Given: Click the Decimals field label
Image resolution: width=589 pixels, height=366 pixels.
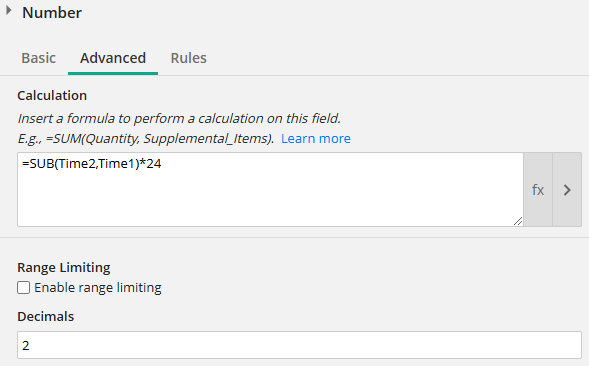Looking at the screenshot, I should 45,316.
